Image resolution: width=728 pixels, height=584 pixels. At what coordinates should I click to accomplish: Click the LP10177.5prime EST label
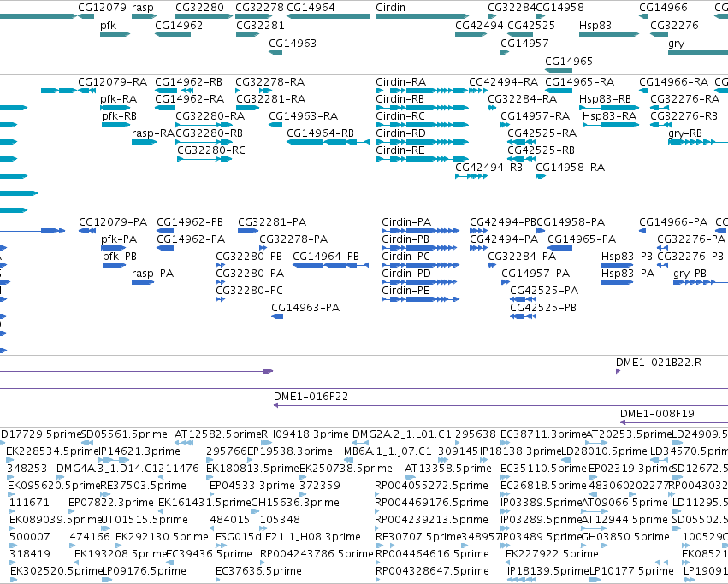pyautogui.click(x=631, y=570)
